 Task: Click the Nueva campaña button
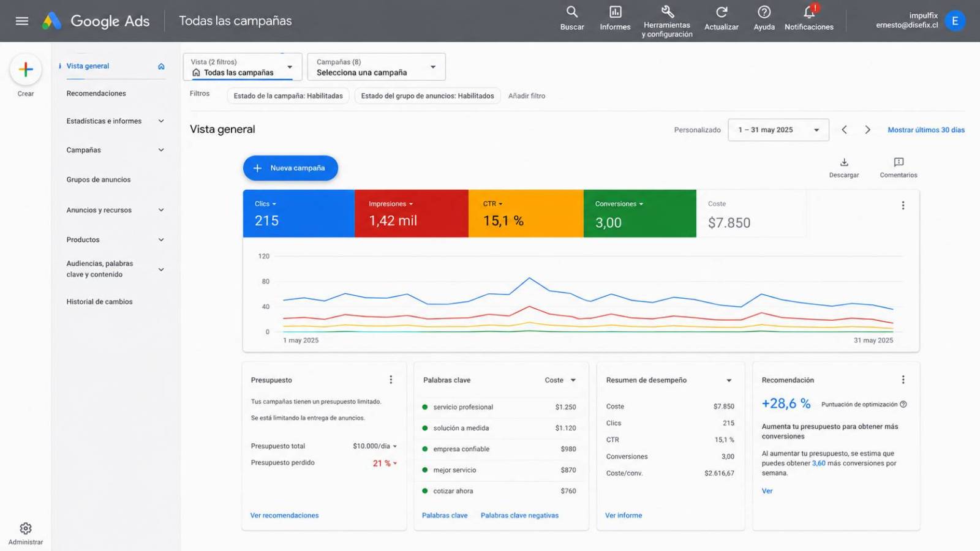[x=290, y=168]
